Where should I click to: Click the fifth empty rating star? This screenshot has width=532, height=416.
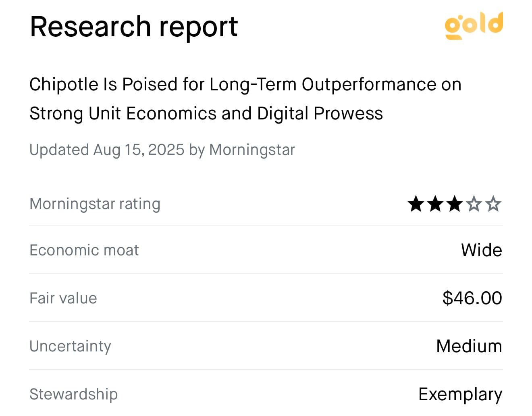tap(493, 204)
